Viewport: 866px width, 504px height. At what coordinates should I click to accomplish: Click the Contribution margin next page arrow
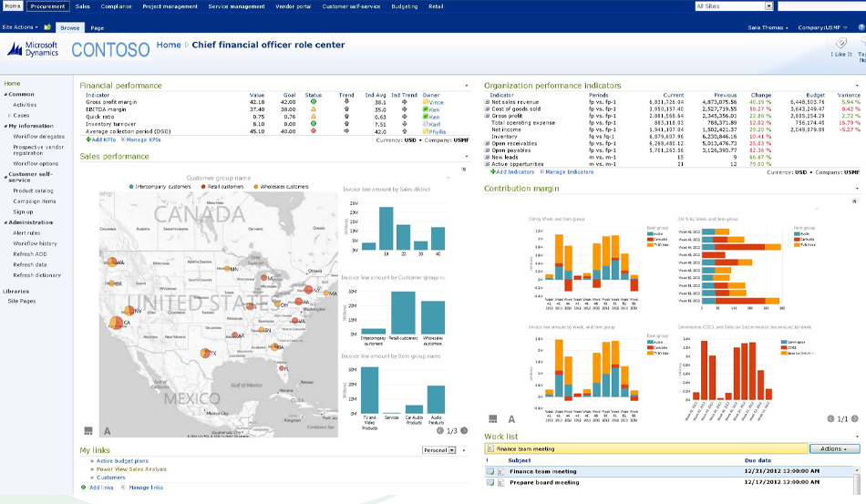[854, 419]
